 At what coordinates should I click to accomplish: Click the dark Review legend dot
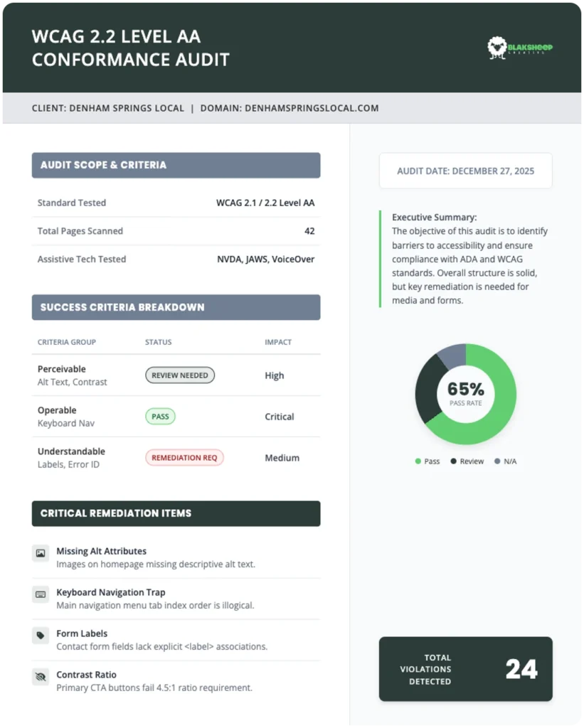click(453, 461)
